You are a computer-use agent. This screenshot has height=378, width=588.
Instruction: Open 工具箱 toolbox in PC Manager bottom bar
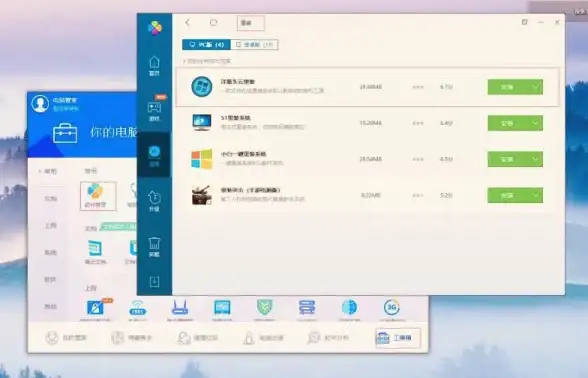398,338
